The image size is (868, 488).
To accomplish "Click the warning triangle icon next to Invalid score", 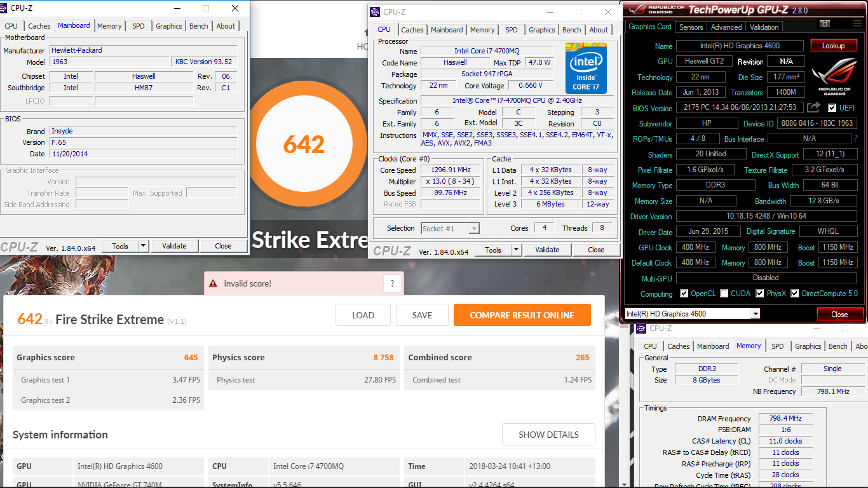I will tap(213, 283).
